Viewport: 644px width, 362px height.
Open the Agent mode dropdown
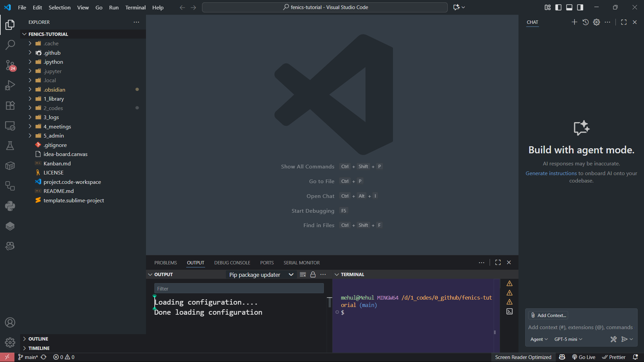[539, 339]
